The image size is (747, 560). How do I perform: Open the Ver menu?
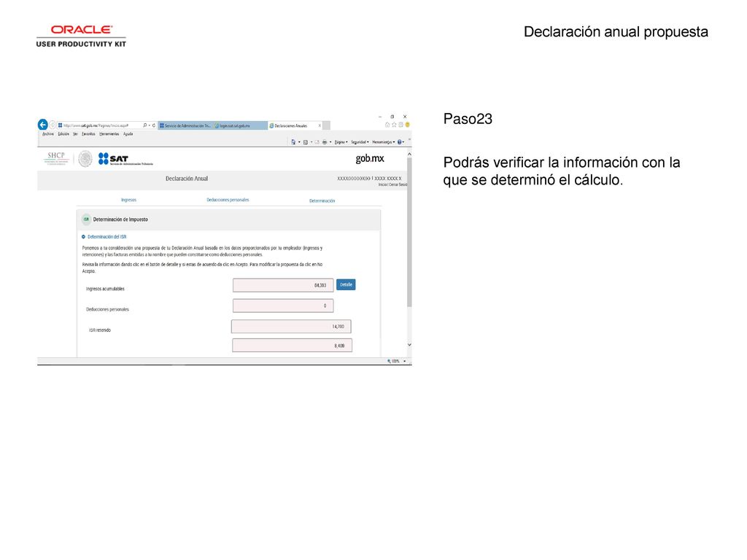pos(75,134)
